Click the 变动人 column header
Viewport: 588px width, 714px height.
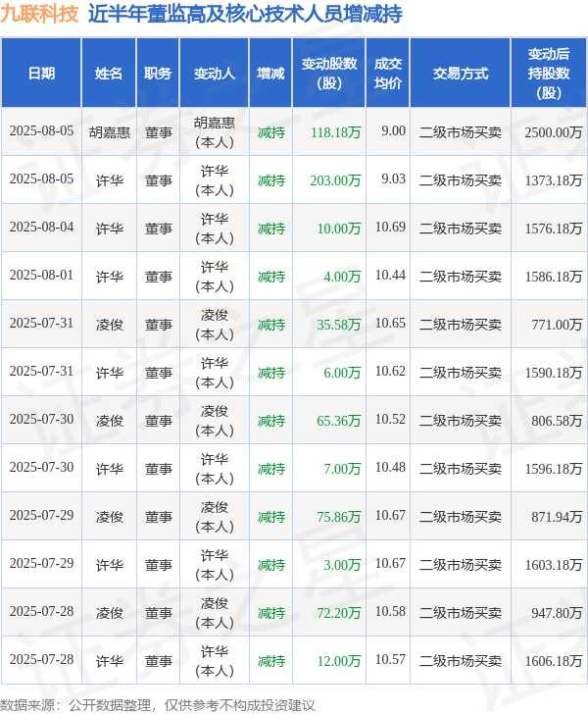click(215, 74)
